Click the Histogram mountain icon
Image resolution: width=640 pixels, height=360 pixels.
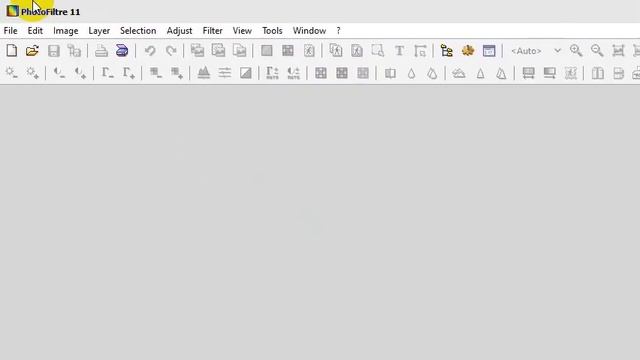[x=203, y=73]
